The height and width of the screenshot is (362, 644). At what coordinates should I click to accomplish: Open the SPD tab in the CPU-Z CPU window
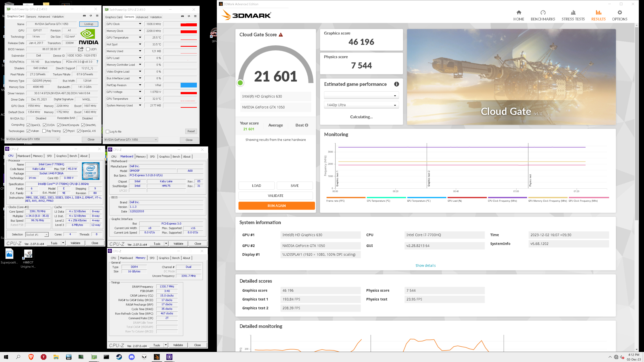pos(49,156)
